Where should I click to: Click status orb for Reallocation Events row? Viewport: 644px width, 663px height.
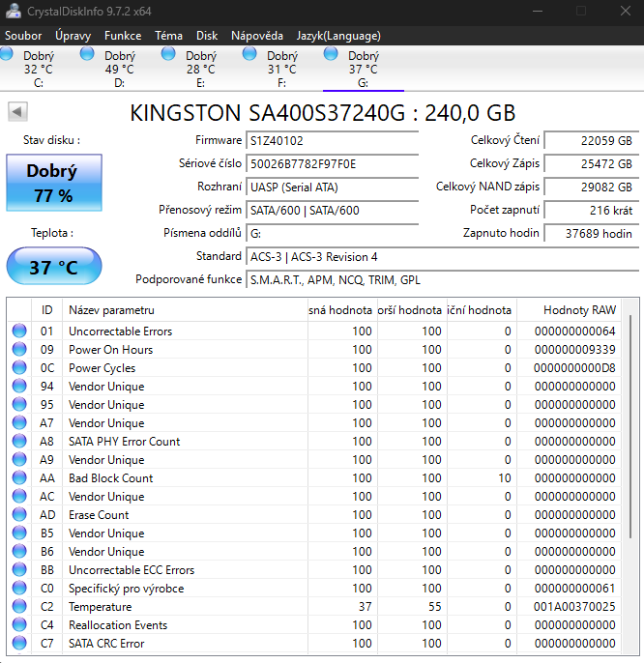[19, 624]
